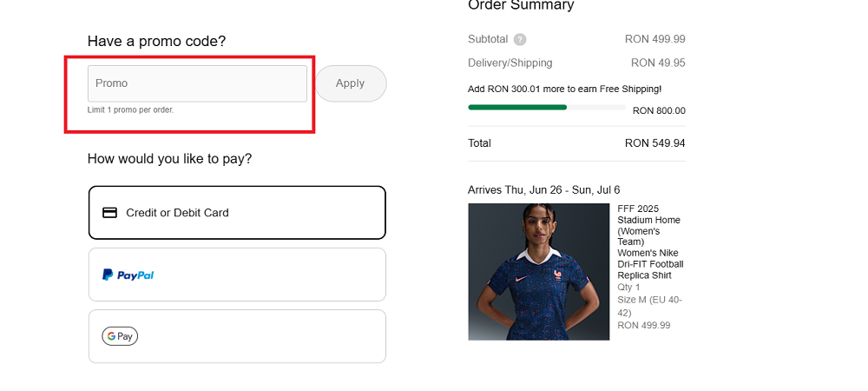Click the Qty 1 product detail
This screenshot has height=391, width=868.
pos(628,288)
